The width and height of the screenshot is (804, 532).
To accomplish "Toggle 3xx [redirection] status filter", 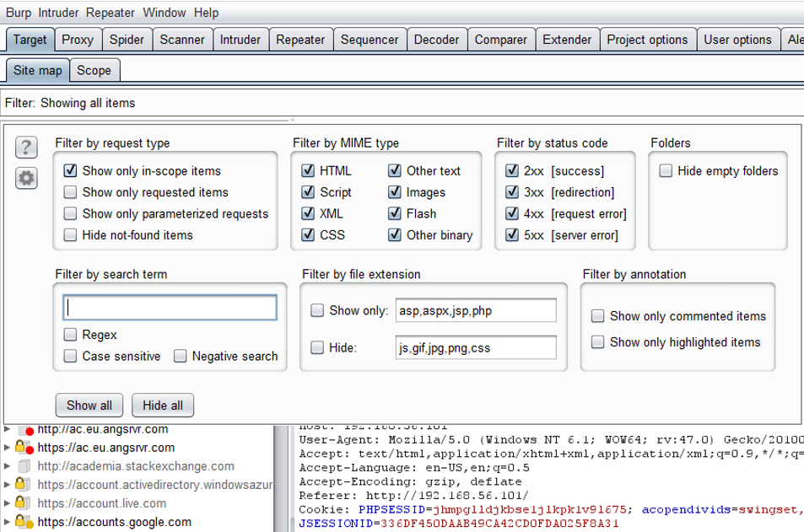I will (512, 192).
